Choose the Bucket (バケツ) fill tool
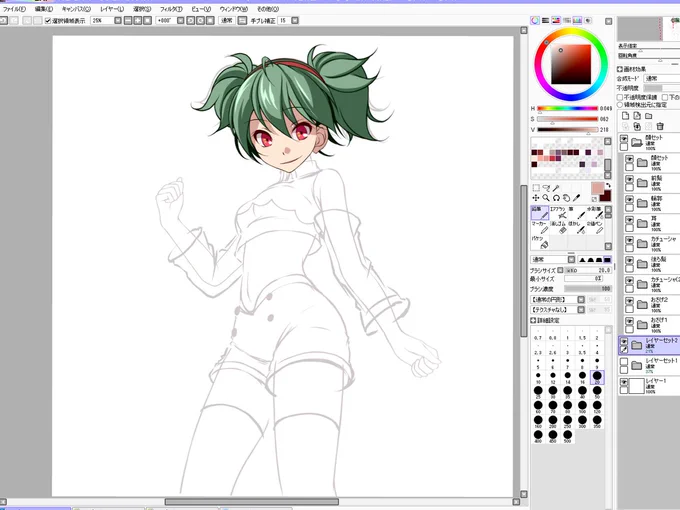This screenshot has height=510, width=680. pos(540,242)
